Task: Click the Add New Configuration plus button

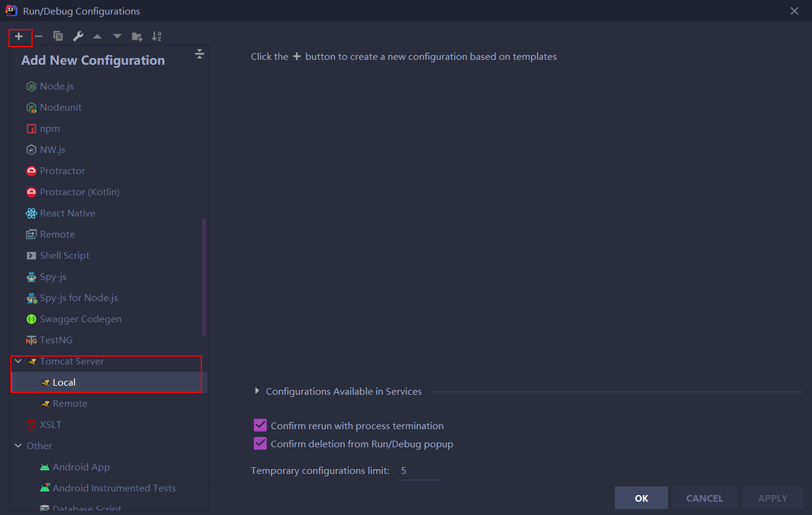Action: [x=19, y=36]
